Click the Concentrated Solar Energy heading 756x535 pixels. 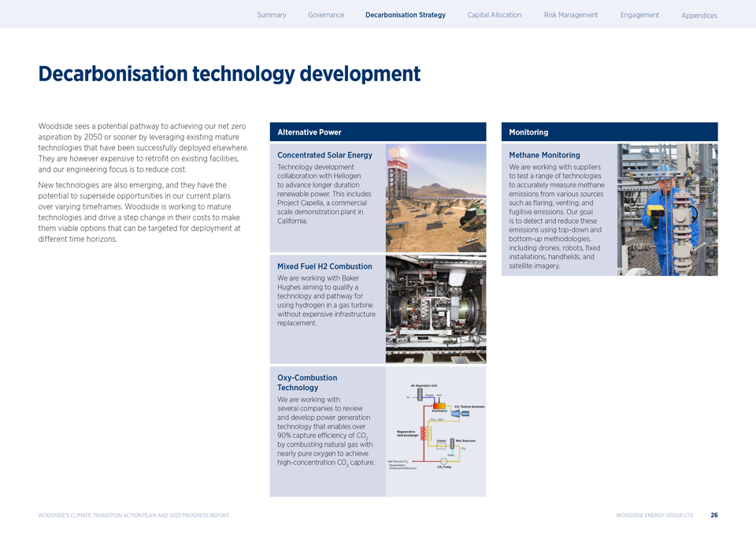(324, 155)
